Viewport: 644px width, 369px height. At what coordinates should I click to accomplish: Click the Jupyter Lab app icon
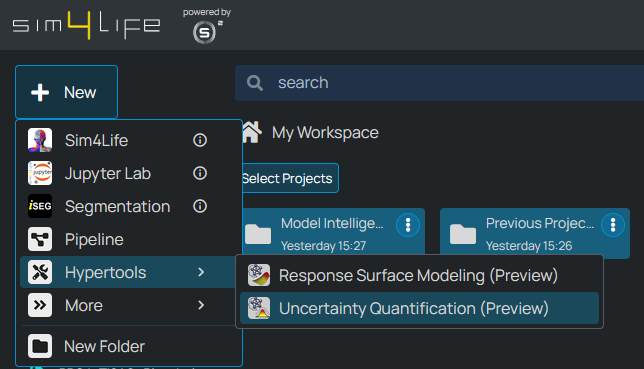tap(40, 173)
